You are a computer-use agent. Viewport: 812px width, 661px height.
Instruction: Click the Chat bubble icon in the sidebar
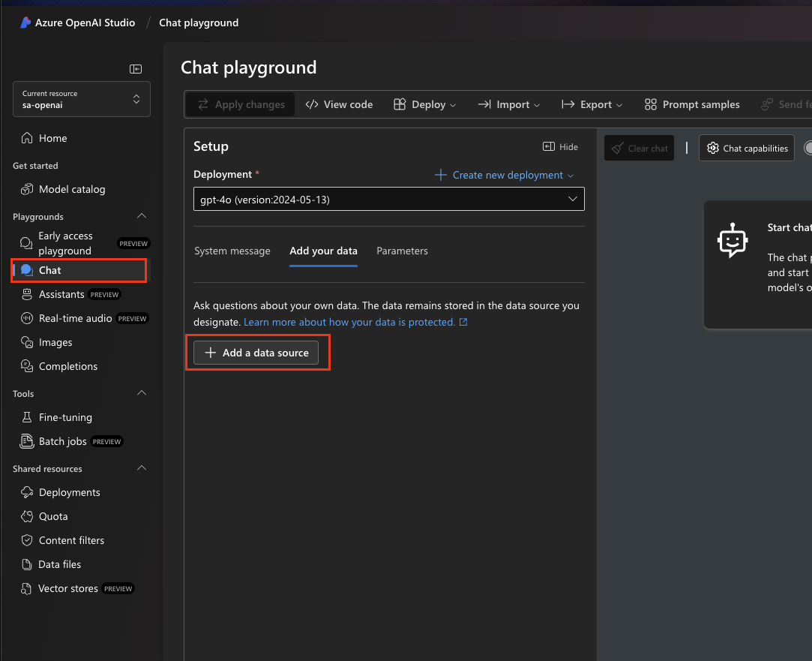click(27, 270)
